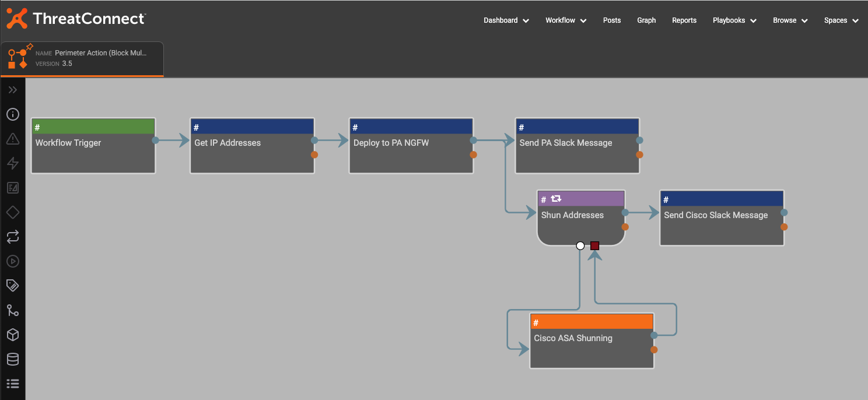This screenshot has height=400, width=868.
Task: Click the blue connector on Send PA Slack Message
Action: click(640, 141)
